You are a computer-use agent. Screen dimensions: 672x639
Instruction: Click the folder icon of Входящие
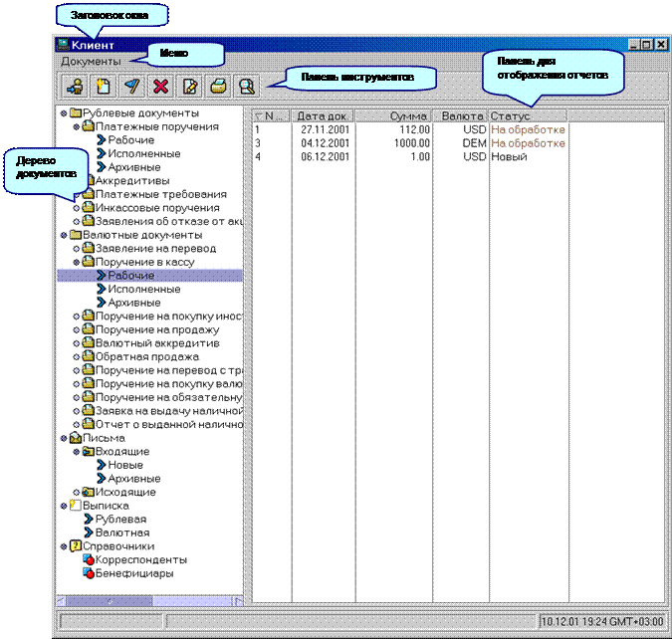click(89, 451)
